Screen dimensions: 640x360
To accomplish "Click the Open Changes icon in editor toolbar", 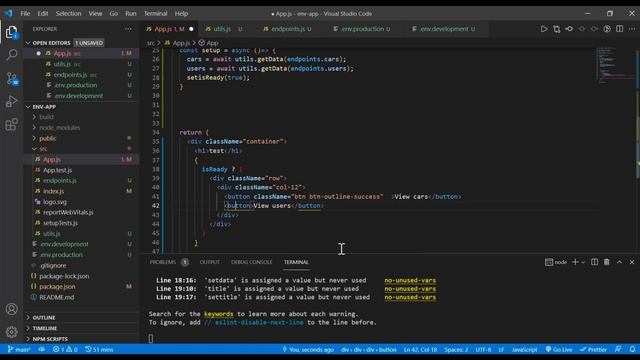I will click(557, 29).
